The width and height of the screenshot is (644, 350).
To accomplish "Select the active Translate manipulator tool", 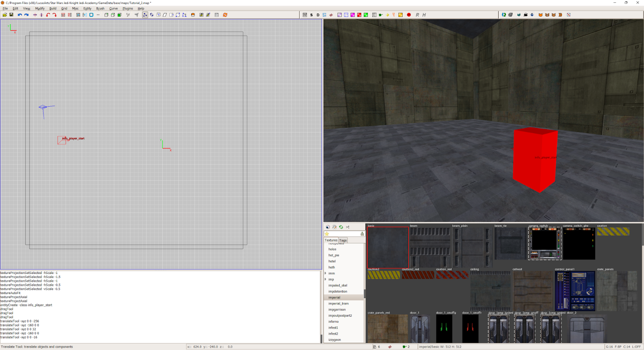I will [145, 15].
